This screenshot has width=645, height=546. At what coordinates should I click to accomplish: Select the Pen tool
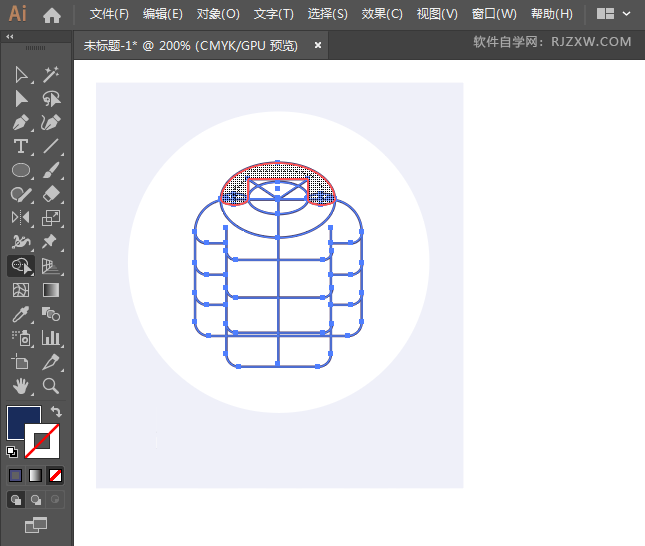(21, 123)
